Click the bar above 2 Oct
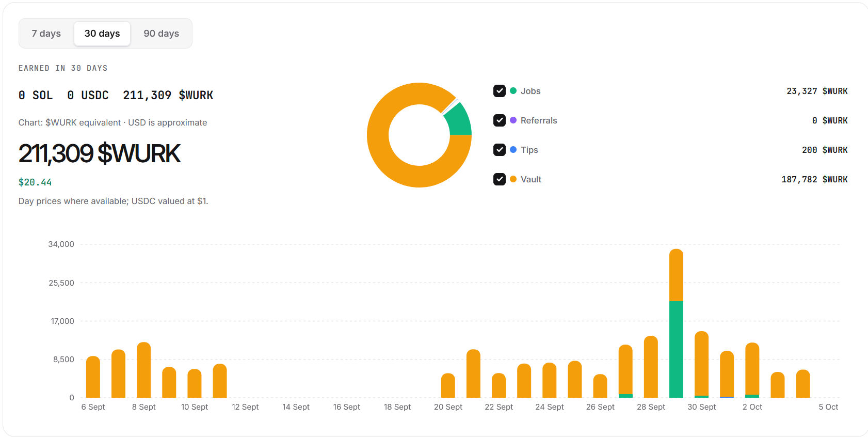 [752, 370]
